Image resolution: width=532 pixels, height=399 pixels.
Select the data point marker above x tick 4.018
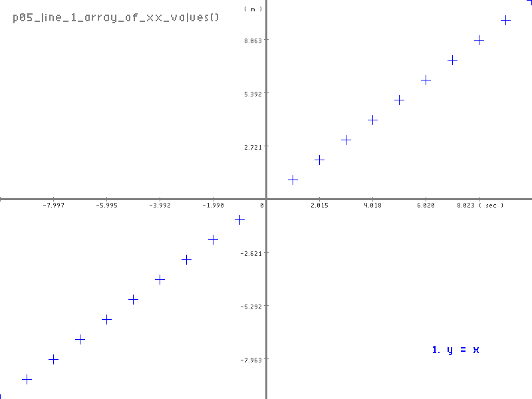tap(372, 120)
